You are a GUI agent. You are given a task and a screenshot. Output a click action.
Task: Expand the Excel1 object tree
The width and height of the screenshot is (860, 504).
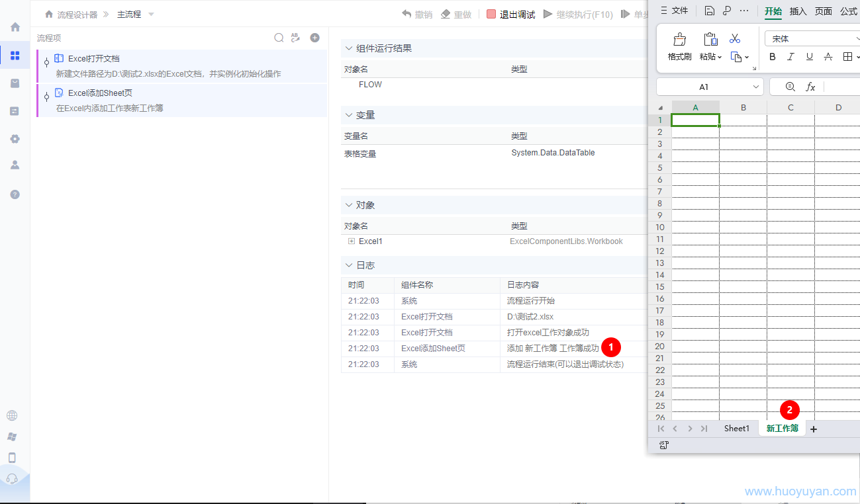(351, 241)
